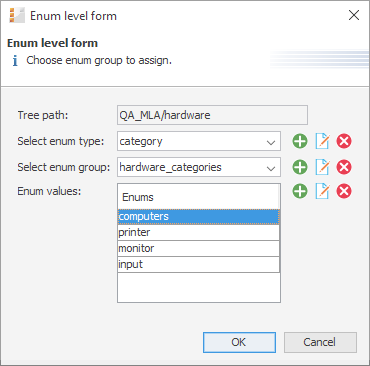Viewport: 370px width, 366px height.
Task: Edit the hardware_categories enum group
Action: 322,167
